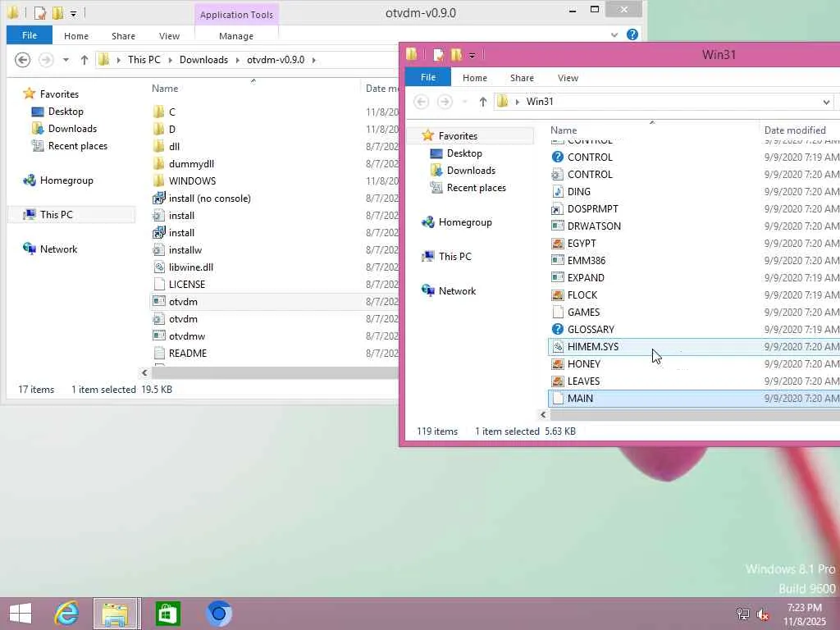Open File menu in Win31 window
This screenshot has width=840, height=630.
(x=428, y=77)
